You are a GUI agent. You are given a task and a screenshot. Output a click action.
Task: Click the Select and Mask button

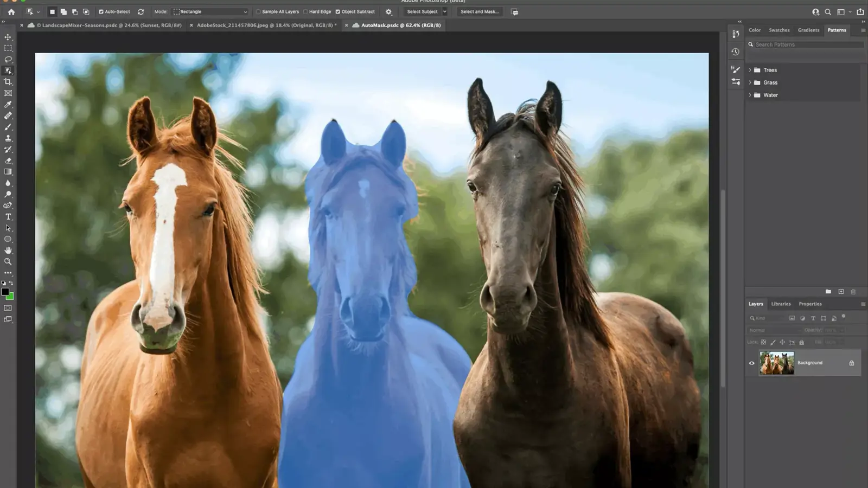(x=480, y=11)
